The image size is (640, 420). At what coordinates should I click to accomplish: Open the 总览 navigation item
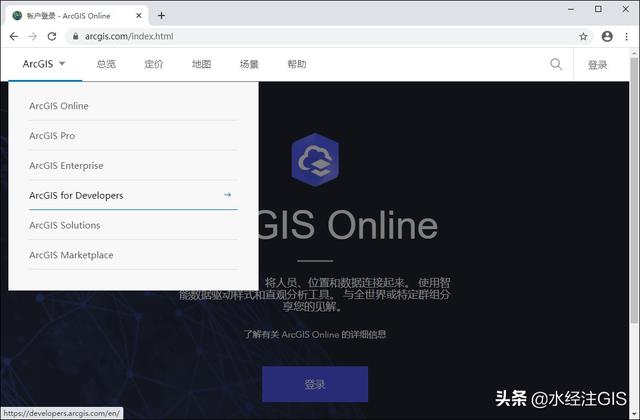106,64
